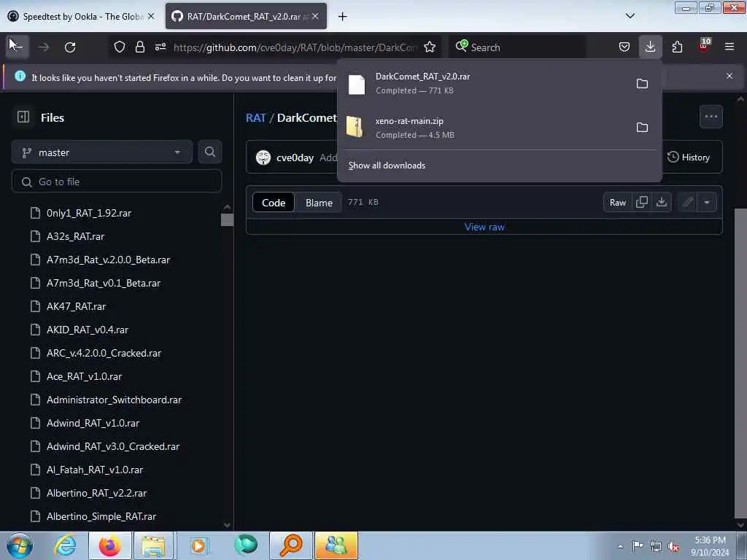Open the Firefox hamburger application menu
Screen dimensions: 747x560
click(729, 47)
